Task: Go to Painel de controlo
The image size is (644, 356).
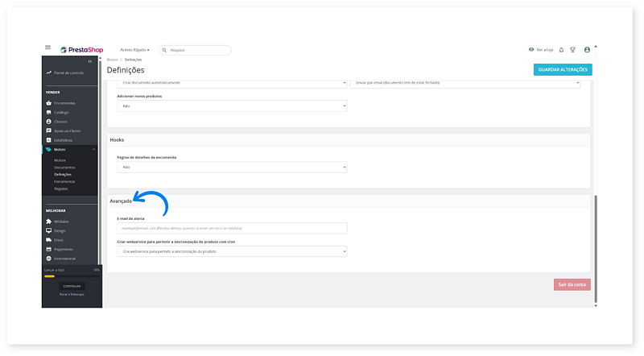Action: (68, 72)
